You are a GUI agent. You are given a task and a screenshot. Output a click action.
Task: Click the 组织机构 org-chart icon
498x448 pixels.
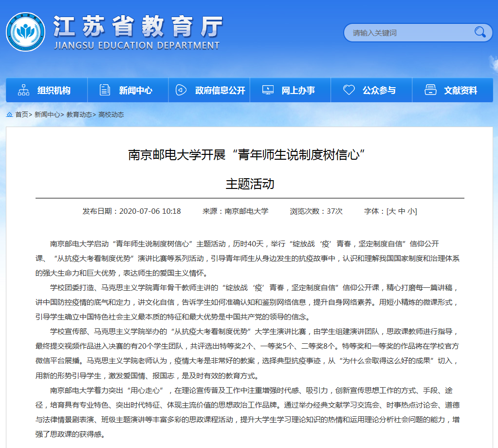click(23, 90)
